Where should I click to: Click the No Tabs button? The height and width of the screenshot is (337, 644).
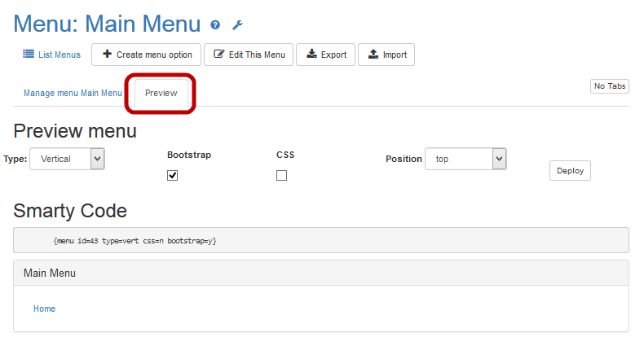click(x=609, y=86)
